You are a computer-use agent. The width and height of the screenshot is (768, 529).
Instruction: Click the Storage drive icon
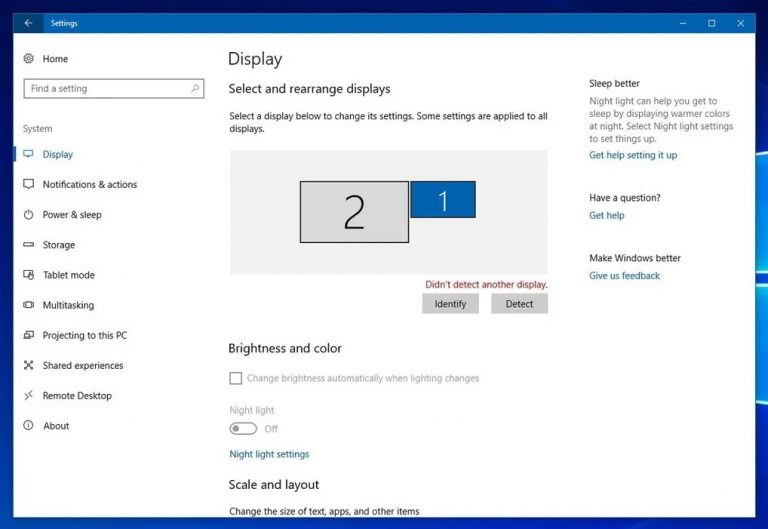[x=28, y=244]
